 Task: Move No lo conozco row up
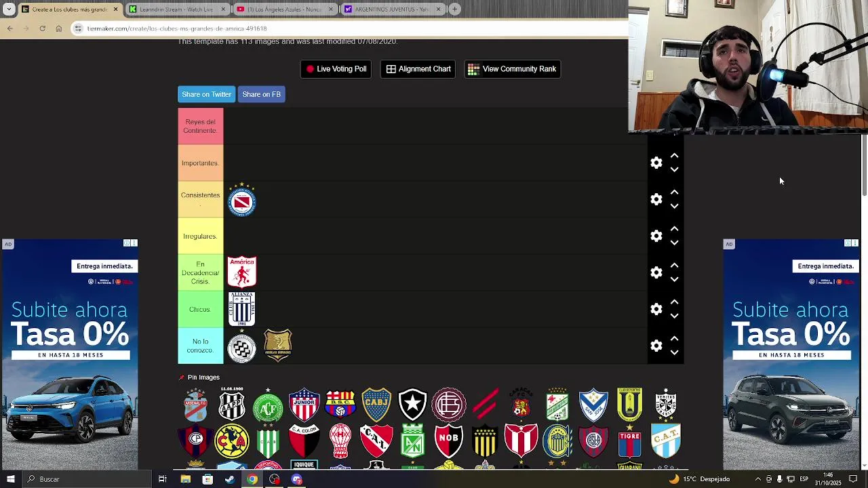[674, 339]
